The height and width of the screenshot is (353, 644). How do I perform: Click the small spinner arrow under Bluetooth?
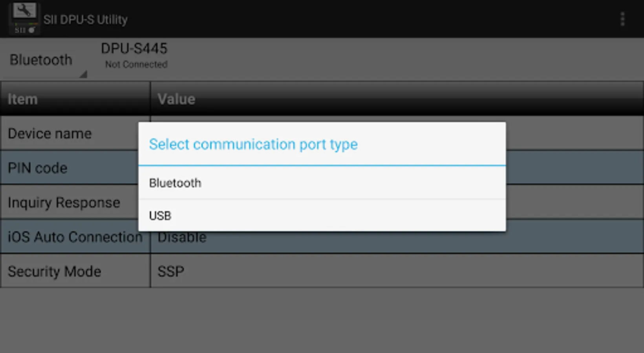83,74
